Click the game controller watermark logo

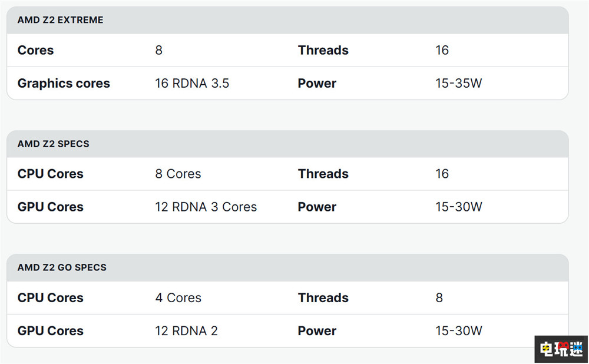click(561, 349)
